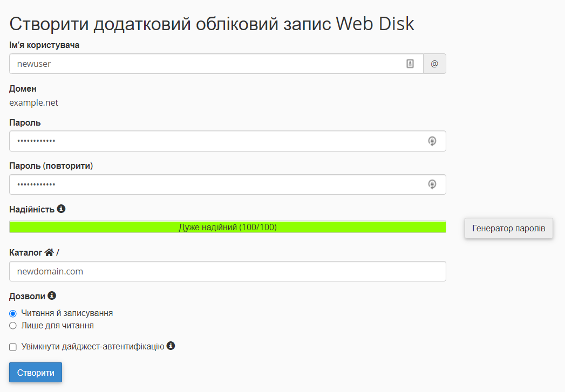The width and height of the screenshot is (565, 392).
Task: Click info icon beside дайджест-автентифікацію option
Action: pyautogui.click(x=171, y=346)
